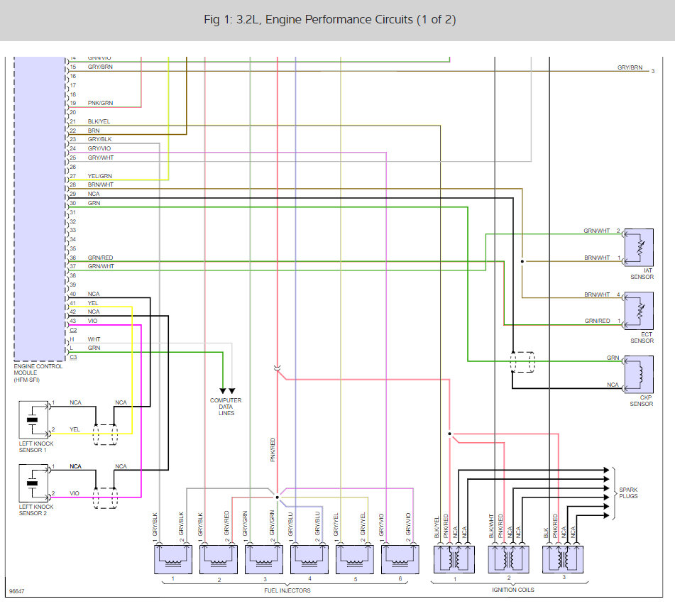Viewport: 675px width, 616px height.
Task: Click the diagram number 96647
Action: 17,591
